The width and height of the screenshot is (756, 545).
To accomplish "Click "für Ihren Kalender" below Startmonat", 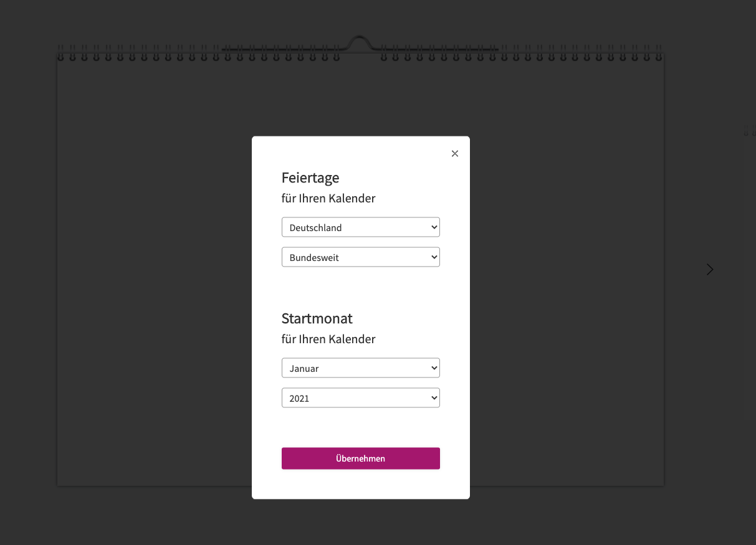I will (x=328, y=339).
